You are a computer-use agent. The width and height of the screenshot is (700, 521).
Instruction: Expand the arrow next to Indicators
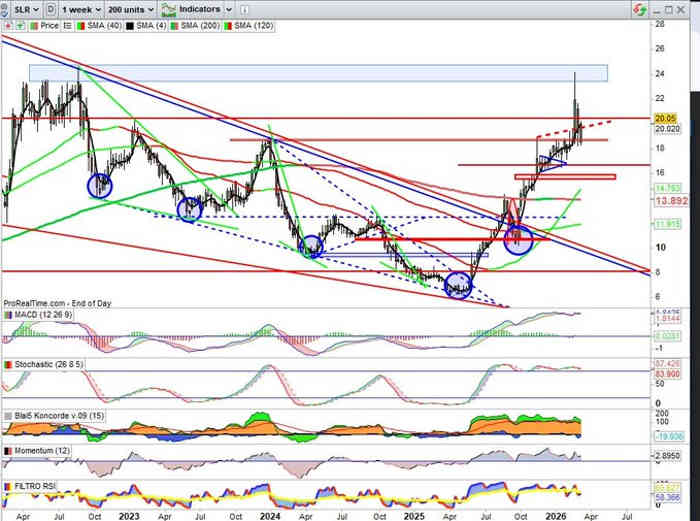pos(229,8)
